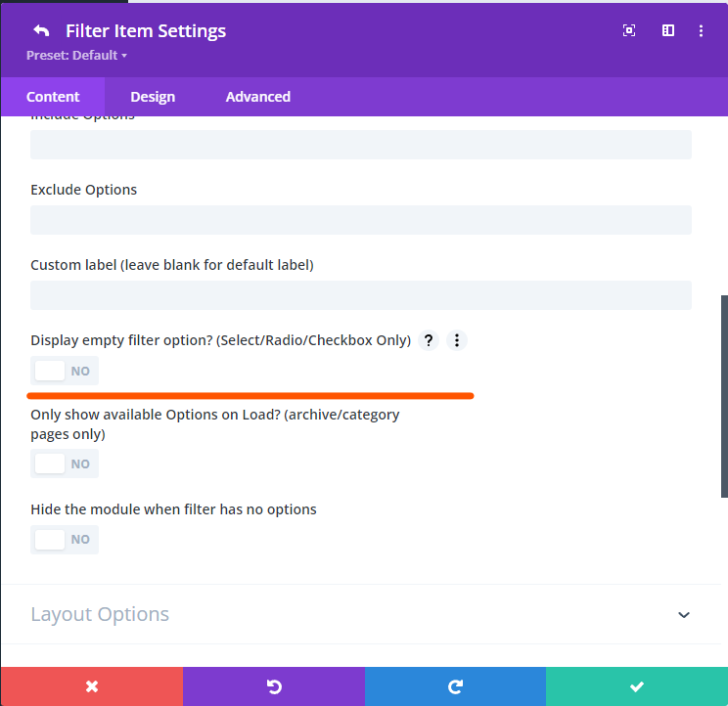Click help icon for Display empty filter option
Screen dimensions: 728x706
[428, 340]
